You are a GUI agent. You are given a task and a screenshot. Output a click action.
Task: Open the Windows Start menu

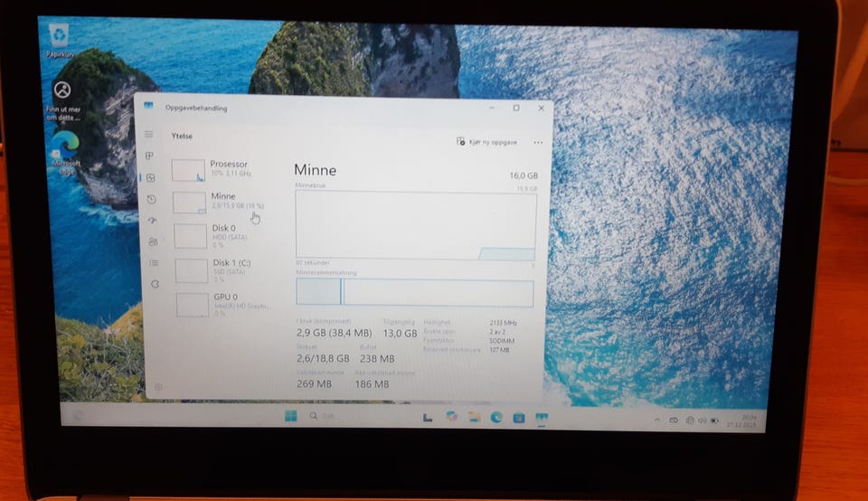(x=290, y=416)
